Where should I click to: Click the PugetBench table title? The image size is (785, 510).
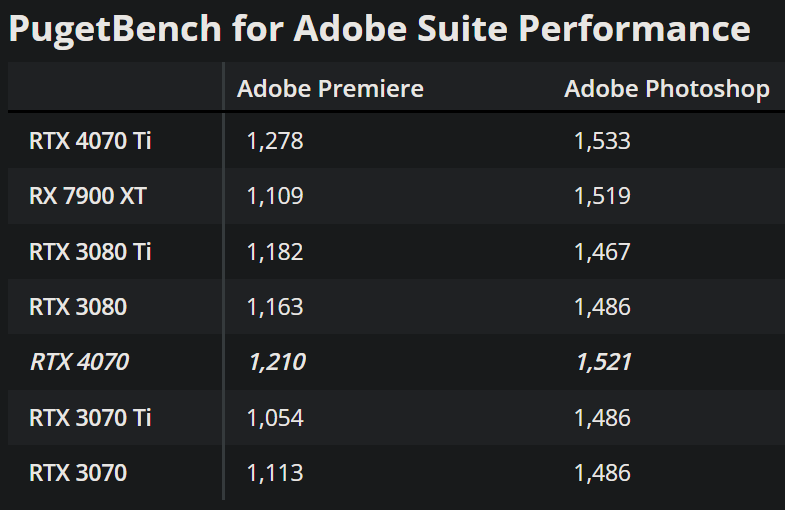tap(379, 29)
